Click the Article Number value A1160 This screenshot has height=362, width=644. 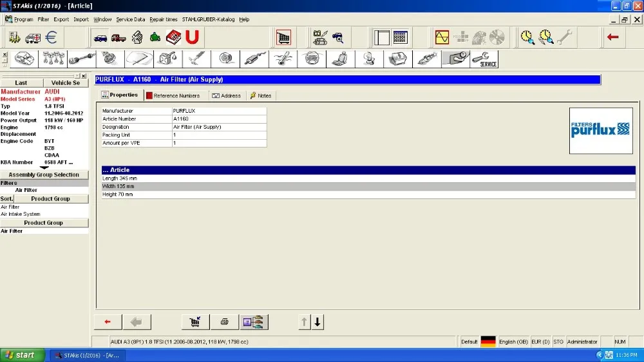click(x=181, y=119)
